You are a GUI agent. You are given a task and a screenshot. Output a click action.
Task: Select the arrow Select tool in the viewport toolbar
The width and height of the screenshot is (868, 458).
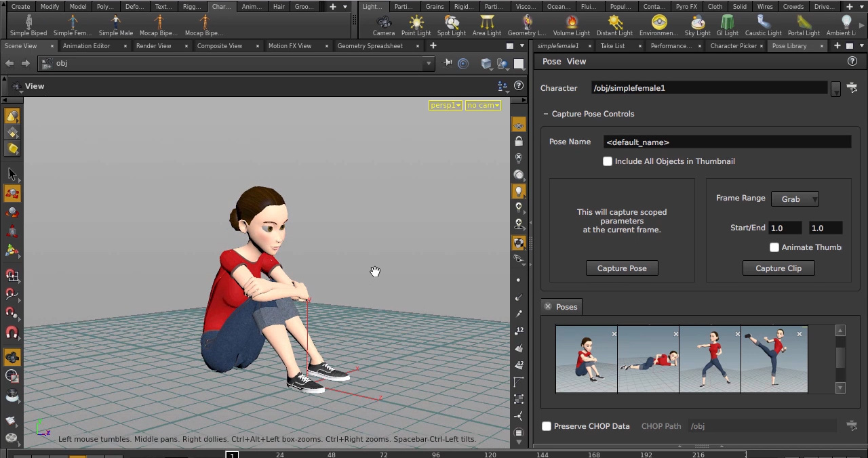[x=12, y=174]
